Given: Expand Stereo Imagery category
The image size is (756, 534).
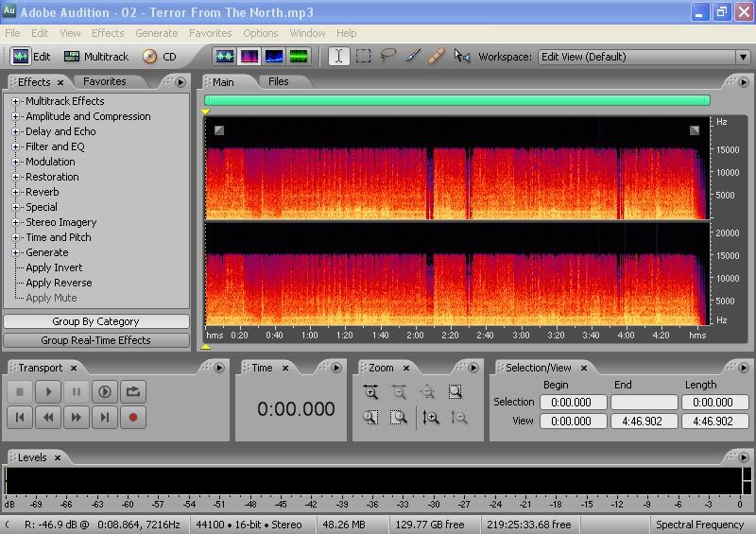Looking at the screenshot, I should tap(15, 222).
